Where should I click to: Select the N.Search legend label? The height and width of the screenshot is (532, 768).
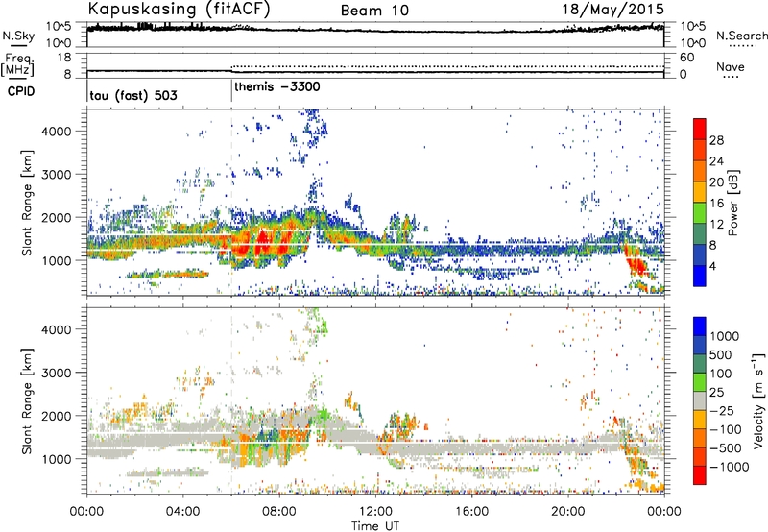pyautogui.click(x=742, y=36)
